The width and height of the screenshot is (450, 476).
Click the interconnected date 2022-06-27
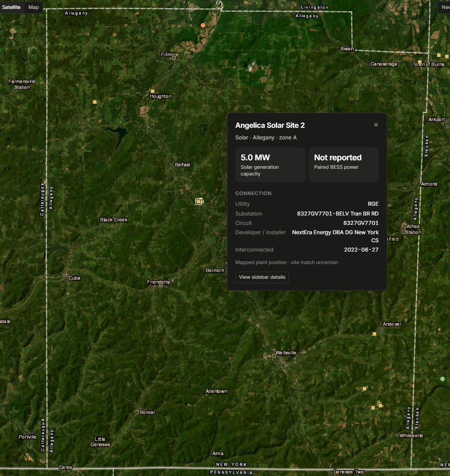pyautogui.click(x=361, y=250)
